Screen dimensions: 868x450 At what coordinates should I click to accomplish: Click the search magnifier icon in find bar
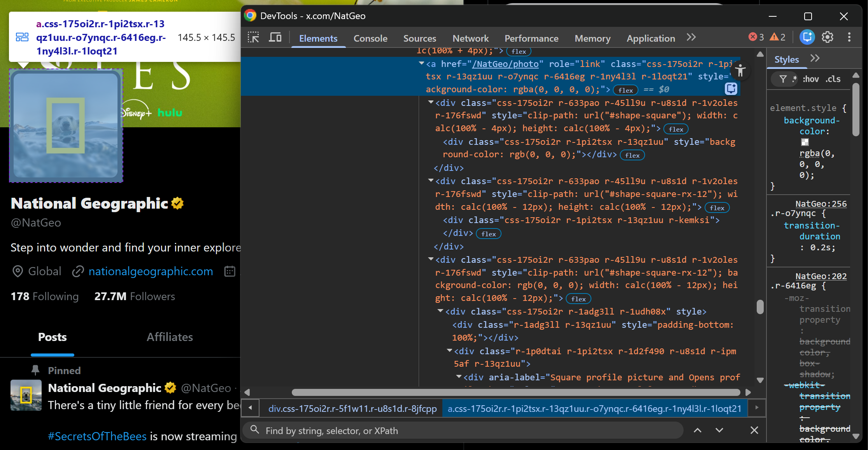point(255,430)
